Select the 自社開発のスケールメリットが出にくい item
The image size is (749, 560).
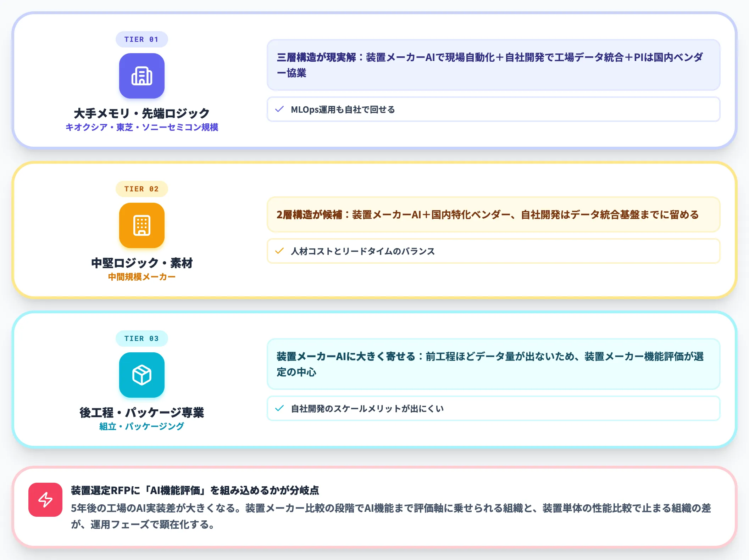point(493,408)
